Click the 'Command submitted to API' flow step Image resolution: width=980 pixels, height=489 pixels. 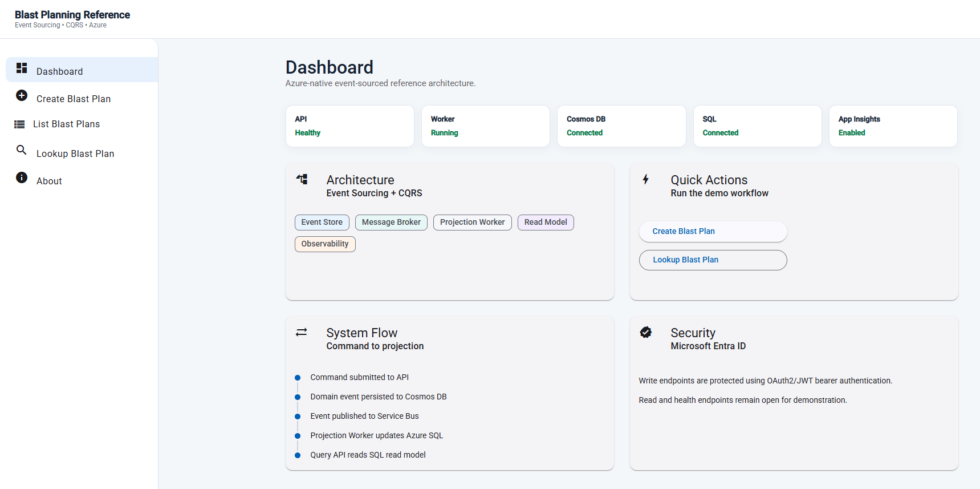[x=360, y=377]
